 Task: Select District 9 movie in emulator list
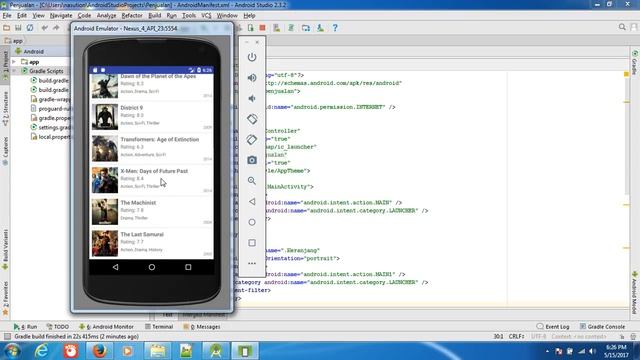coord(151,117)
